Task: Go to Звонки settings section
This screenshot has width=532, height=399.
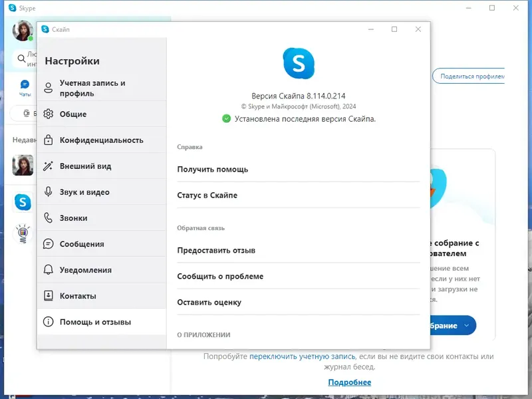Action: coord(102,218)
